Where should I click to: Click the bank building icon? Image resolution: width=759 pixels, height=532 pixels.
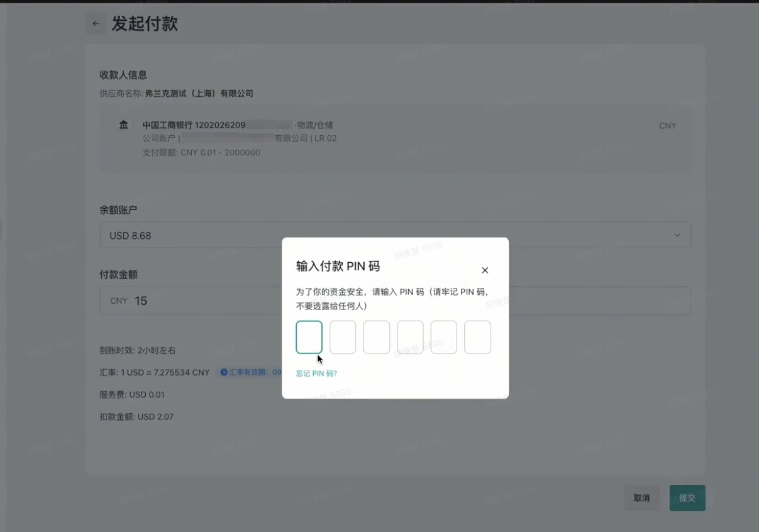(x=123, y=125)
